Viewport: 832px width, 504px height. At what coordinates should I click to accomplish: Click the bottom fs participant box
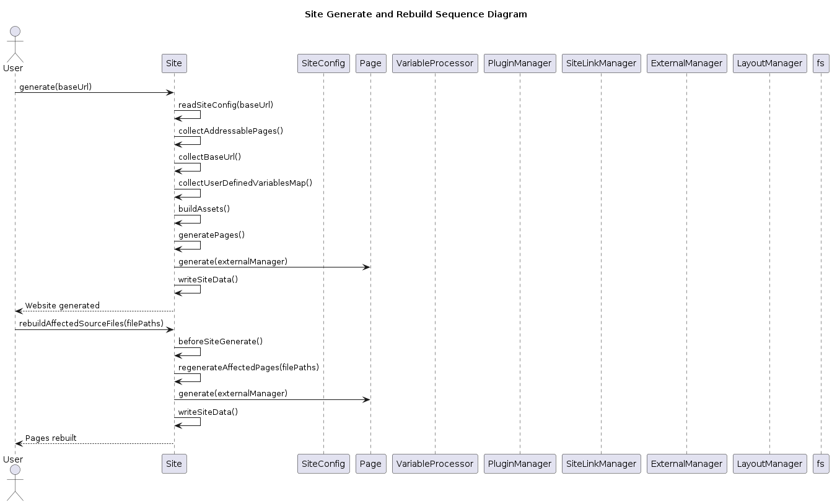click(x=821, y=464)
